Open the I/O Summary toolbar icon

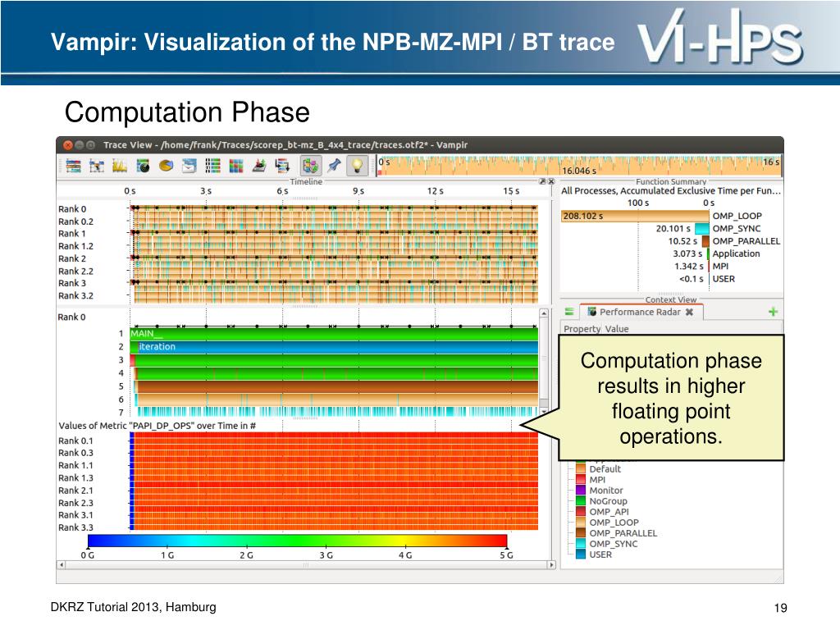click(259, 166)
